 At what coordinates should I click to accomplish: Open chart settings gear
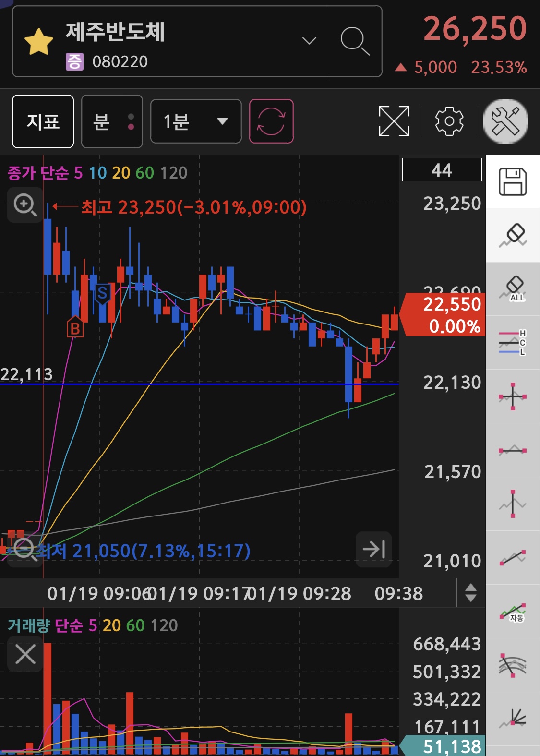coord(449,121)
